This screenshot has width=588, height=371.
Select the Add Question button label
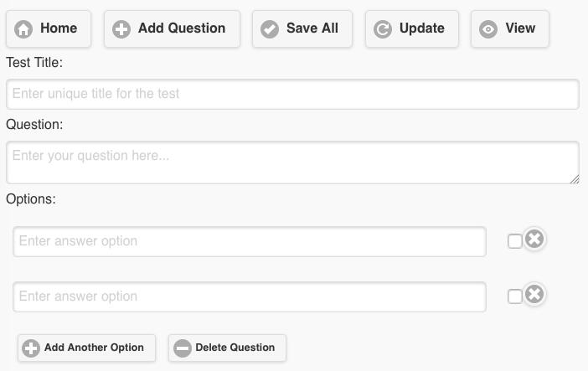[x=182, y=28]
